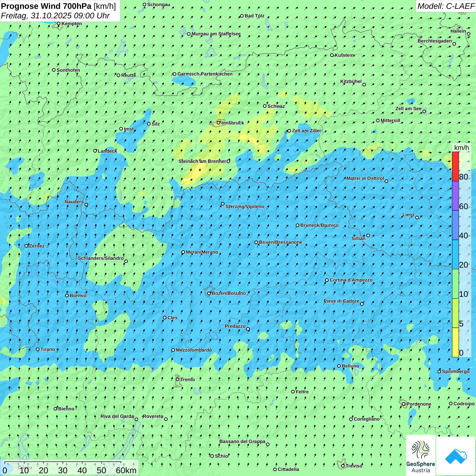Click the Cles label
The width and height of the screenshot is (476, 476).
[x=172, y=318]
